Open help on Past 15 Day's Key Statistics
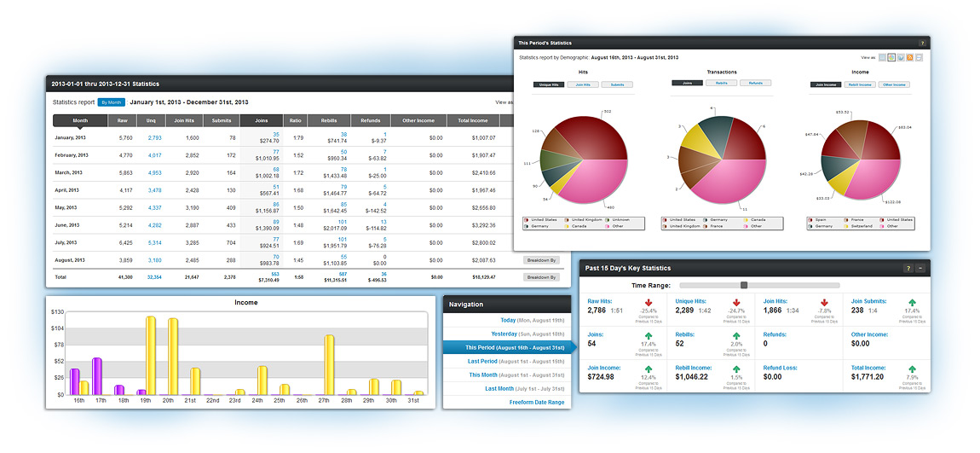The width and height of the screenshot is (980, 453). (x=908, y=269)
